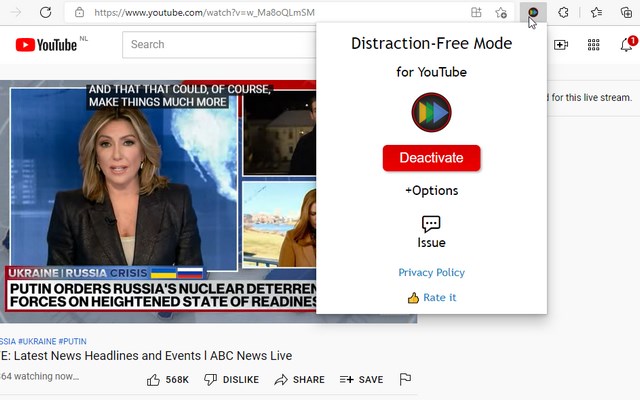Open the Favorites list icon
The height and width of the screenshot is (400, 640).
596,12
